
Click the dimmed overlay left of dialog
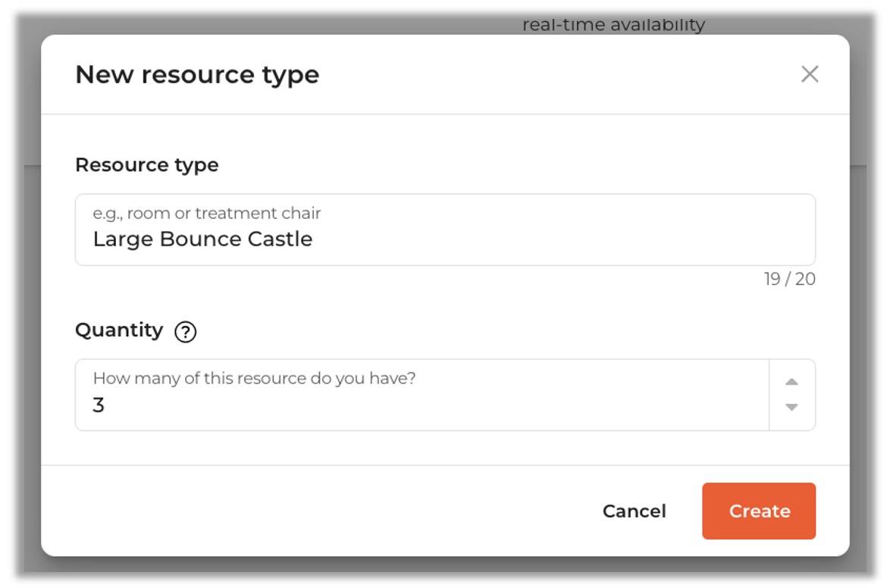coord(30,303)
